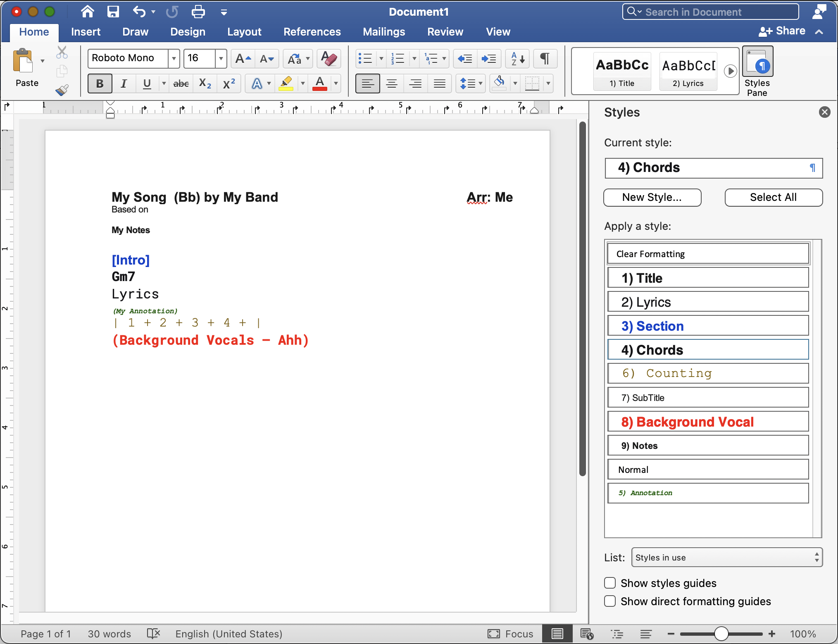Enable Show direct formatting guides checkbox
838x644 pixels.
pyautogui.click(x=610, y=601)
